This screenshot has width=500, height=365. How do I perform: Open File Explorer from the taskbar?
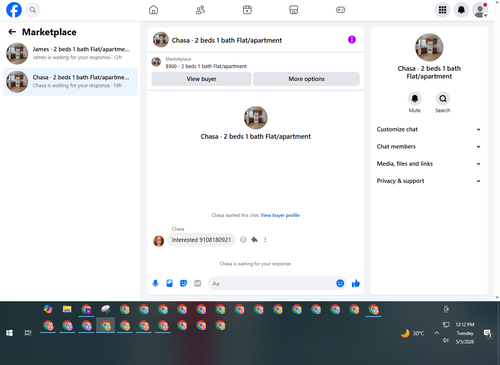pos(67,309)
